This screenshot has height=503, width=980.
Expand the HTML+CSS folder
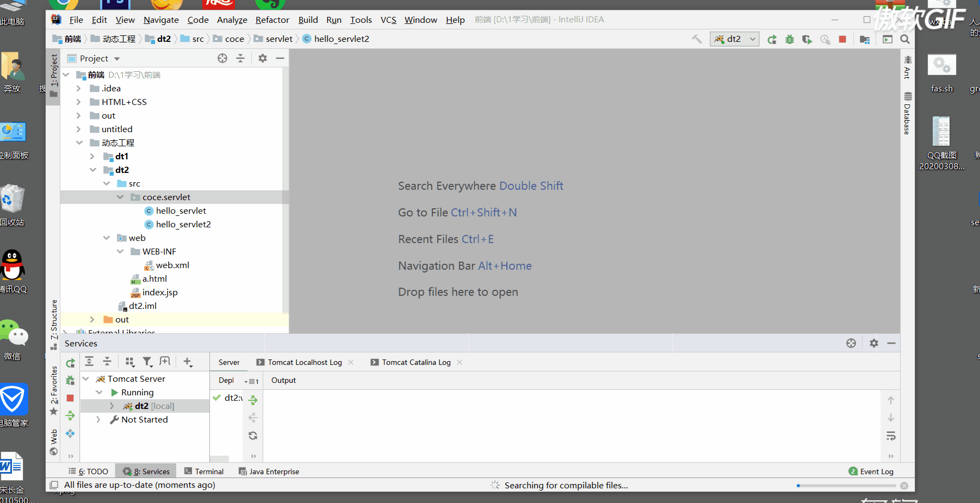78,102
